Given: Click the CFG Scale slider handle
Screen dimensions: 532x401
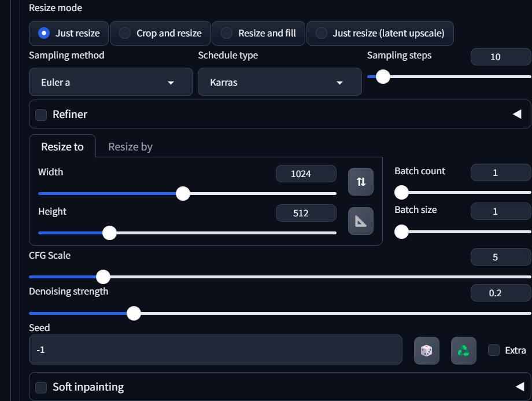Looking at the screenshot, I should tap(103, 277).
